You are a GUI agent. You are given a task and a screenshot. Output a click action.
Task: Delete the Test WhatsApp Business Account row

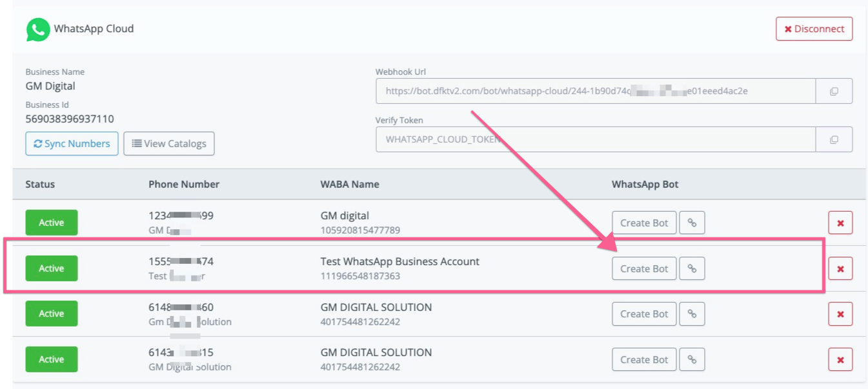840,268
